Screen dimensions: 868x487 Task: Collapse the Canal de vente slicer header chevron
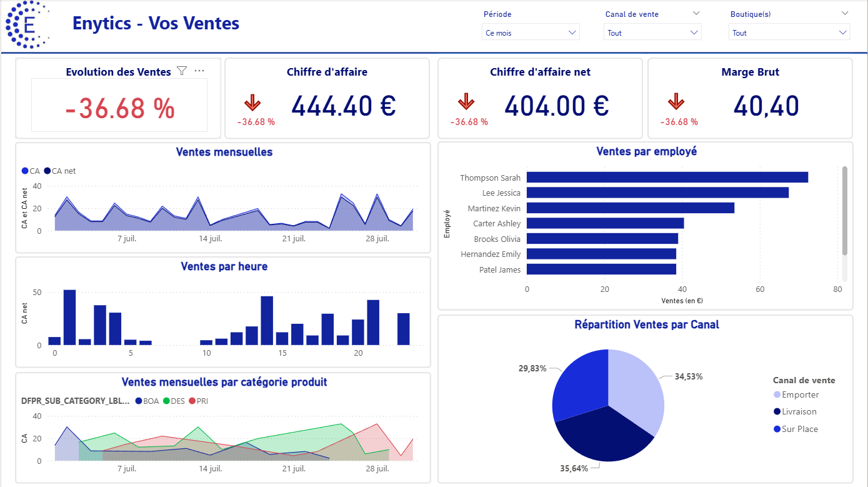click(696, 13)
